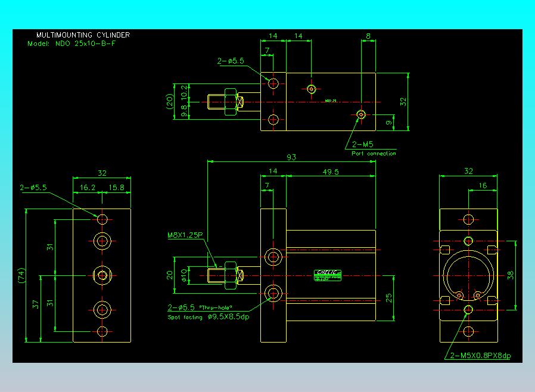Click the "10.2" dimension value
Screen dimensions: 535x392
(x=184, y=92)
